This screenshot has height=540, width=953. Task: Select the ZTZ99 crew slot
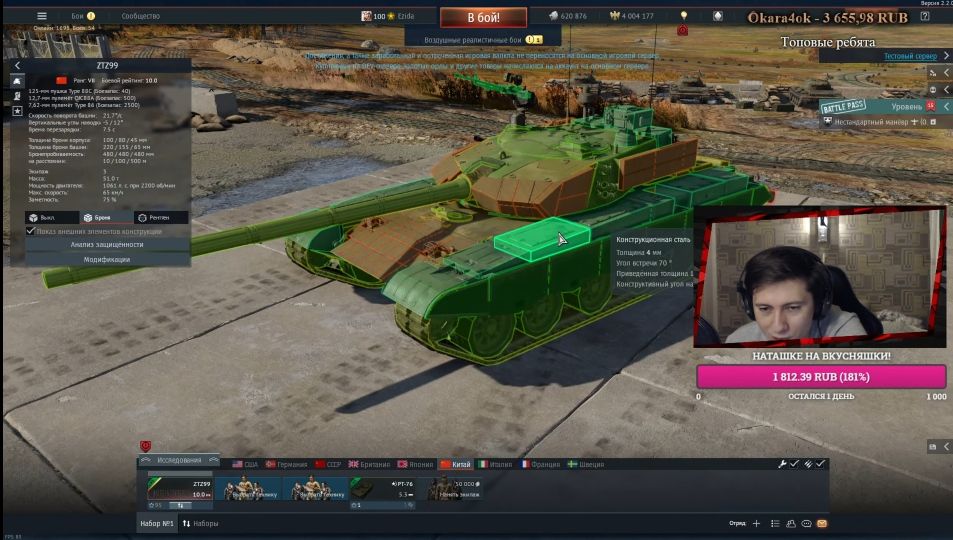(180, 489)
